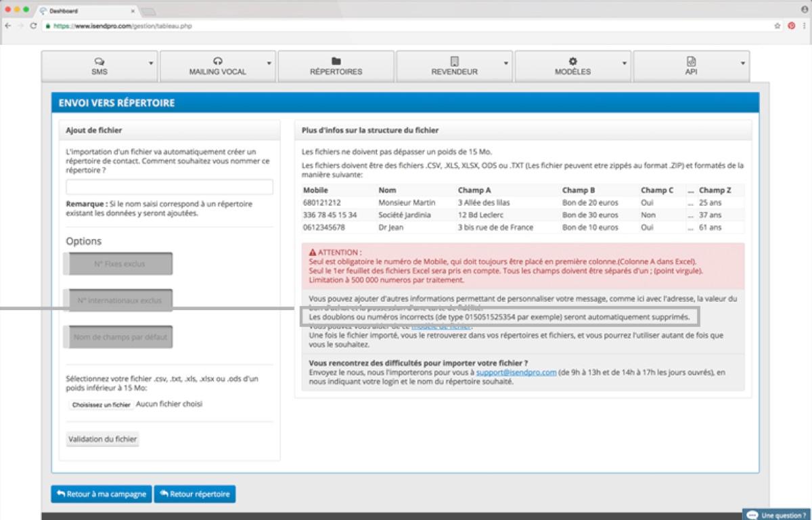Click the API document icon
Viewport: 812px width, 520px height.
[690, 61]
